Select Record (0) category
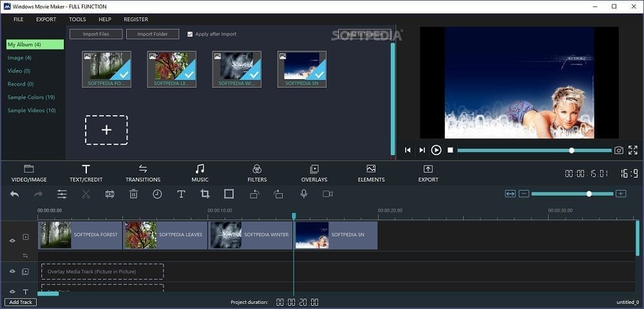644x309 pixels. [21, 84]
